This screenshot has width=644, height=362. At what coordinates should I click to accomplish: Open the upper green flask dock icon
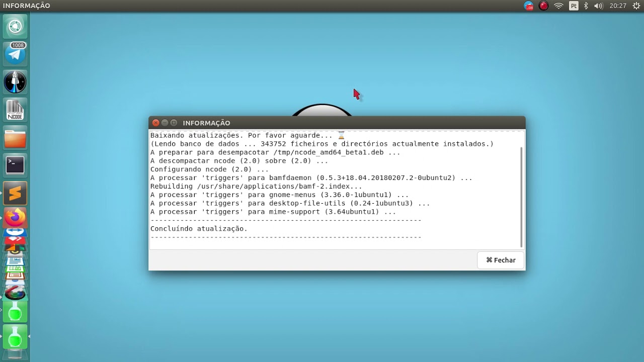[x=15, y=311]
